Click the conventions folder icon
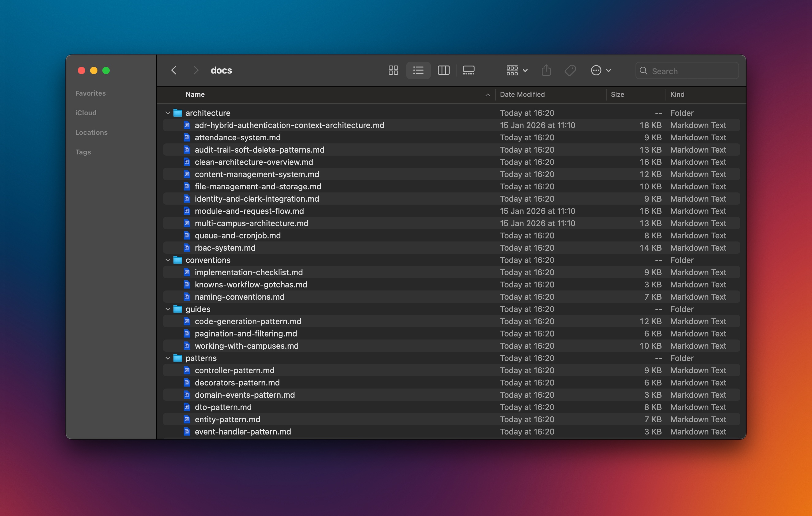The width and height of the screenshot is (812, 516). [x=178, y=260]
